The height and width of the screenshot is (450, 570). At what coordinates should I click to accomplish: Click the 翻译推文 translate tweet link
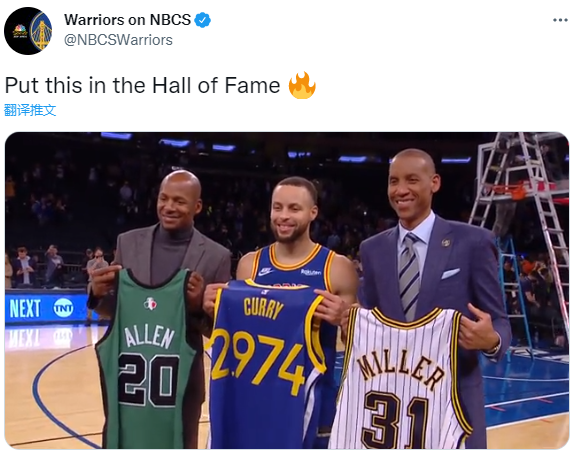(x=30, y=110)
